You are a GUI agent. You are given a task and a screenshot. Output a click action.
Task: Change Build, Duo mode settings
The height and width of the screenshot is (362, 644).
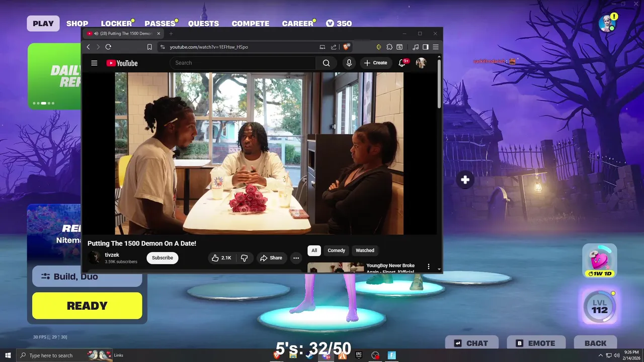pyautogui.click(x=87, y=277)
